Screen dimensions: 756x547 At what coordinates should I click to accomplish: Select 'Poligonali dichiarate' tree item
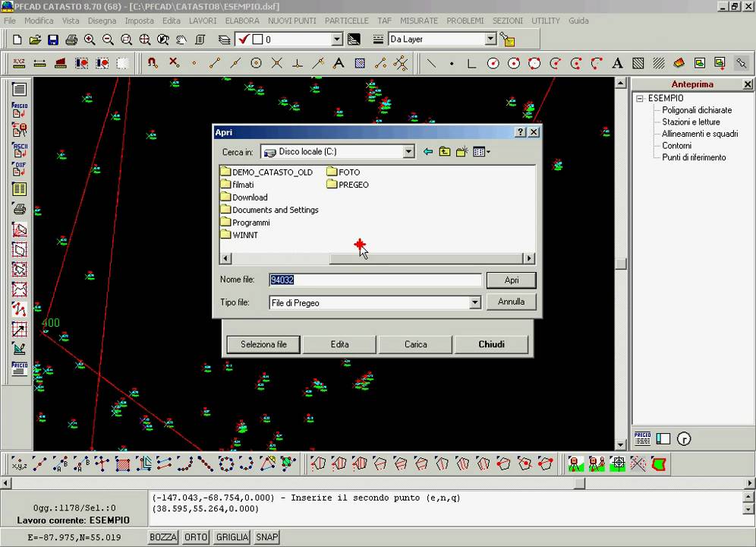pyautogui.click(x=697, y=111)
